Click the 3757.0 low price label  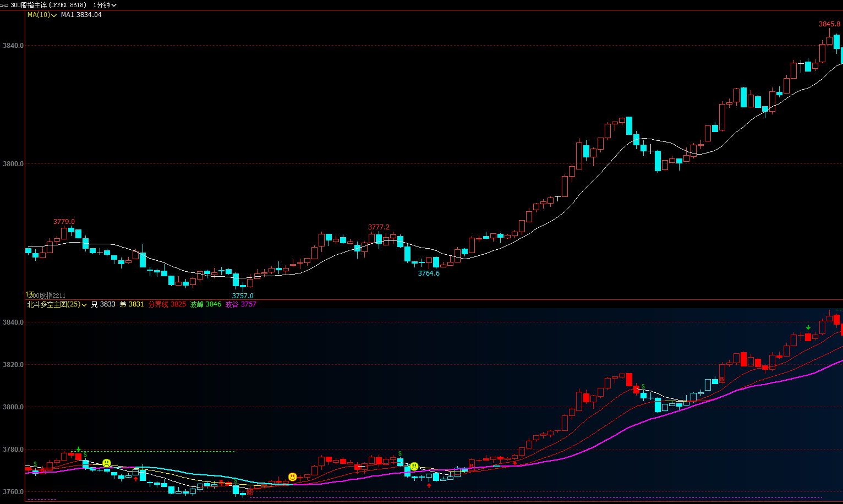pyautogui.click(x=243, y=296)
